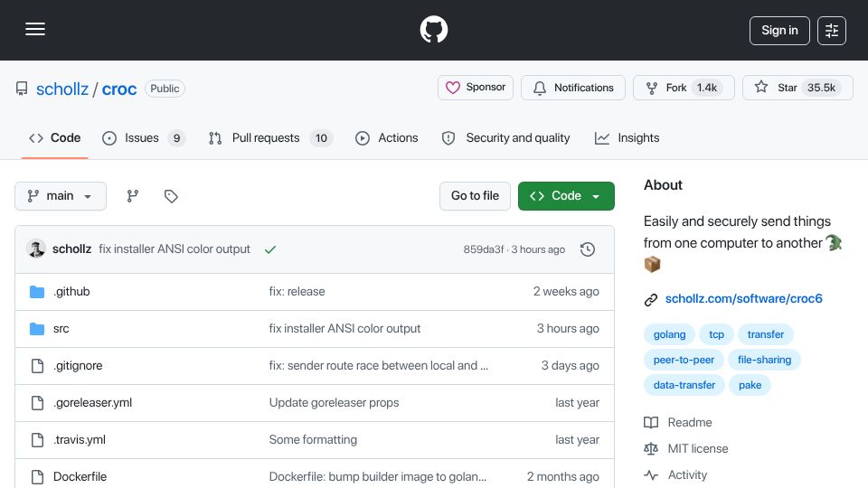The image size is (868, 488).
Task: Open the appearance settings icon next to Sign in
Action: (x=832, y=31)
